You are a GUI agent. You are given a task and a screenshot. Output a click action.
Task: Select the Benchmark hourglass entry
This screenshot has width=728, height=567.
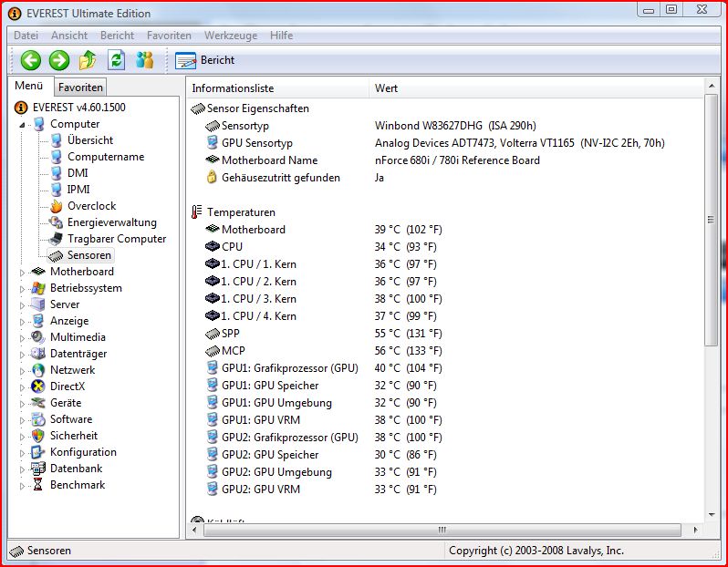77,485
